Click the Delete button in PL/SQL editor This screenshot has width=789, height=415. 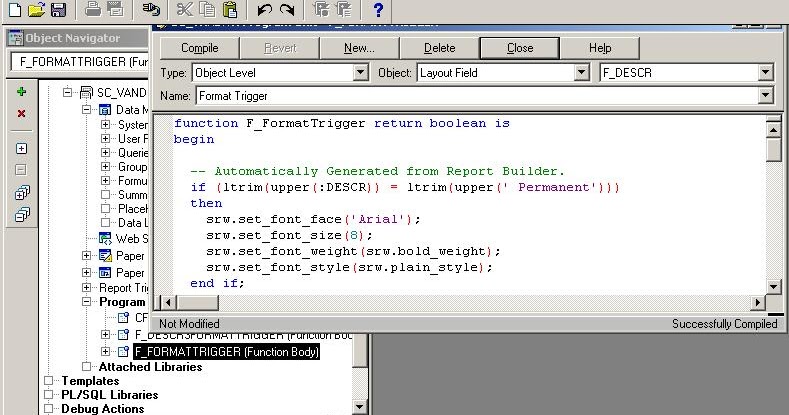439,48
